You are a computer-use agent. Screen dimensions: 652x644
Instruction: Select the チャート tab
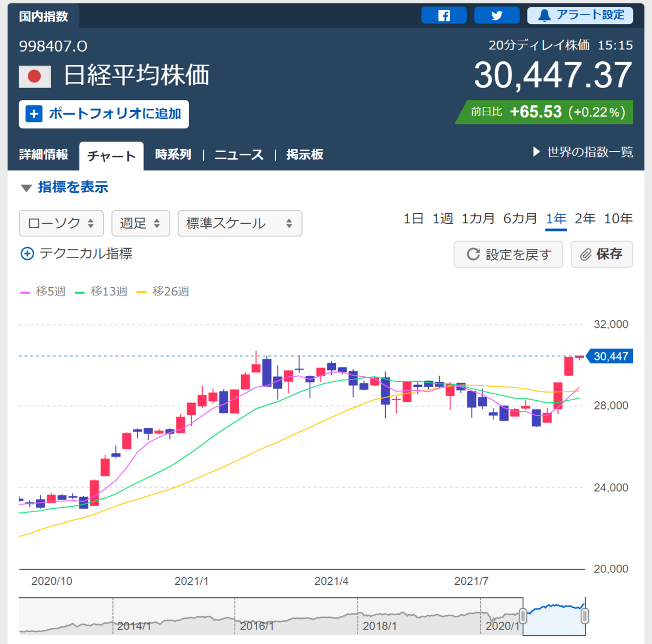[x=111, y=156]
